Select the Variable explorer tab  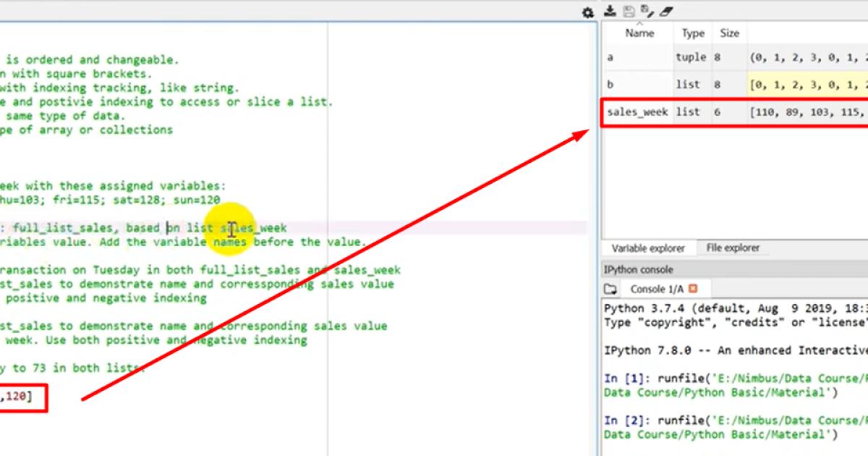coord(648,248)
